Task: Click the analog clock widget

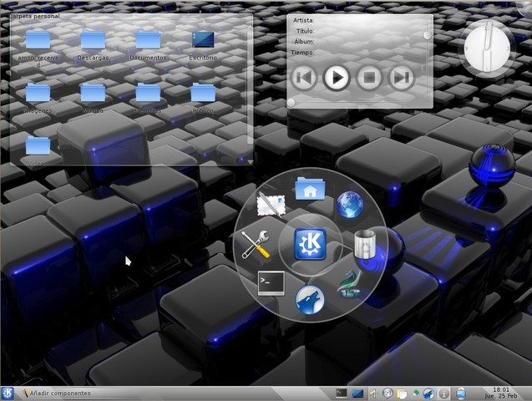Action: [487, 48]
